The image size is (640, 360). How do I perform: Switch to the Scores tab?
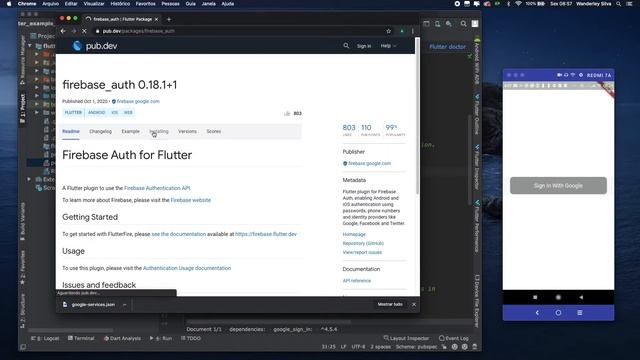point(213,131)
